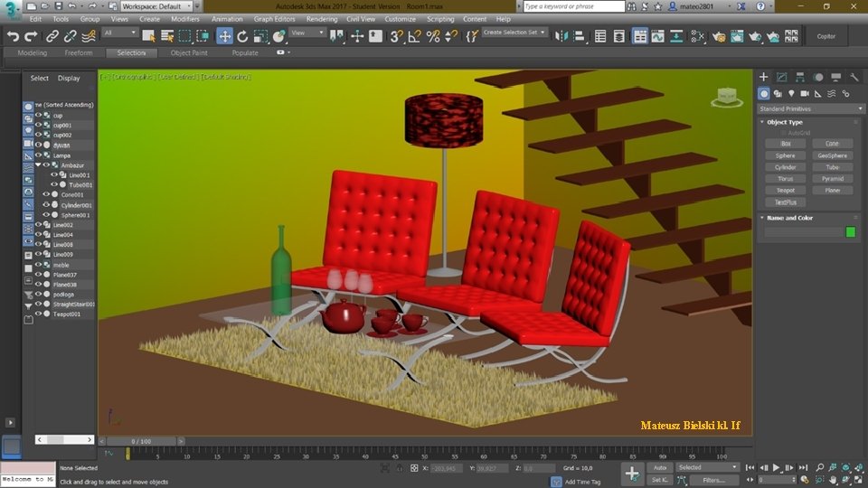Image resolution: width=868 pixels, height=488 pixels.
Task: Open the Curve Editor icon
Action: click(x=657, y=36)
